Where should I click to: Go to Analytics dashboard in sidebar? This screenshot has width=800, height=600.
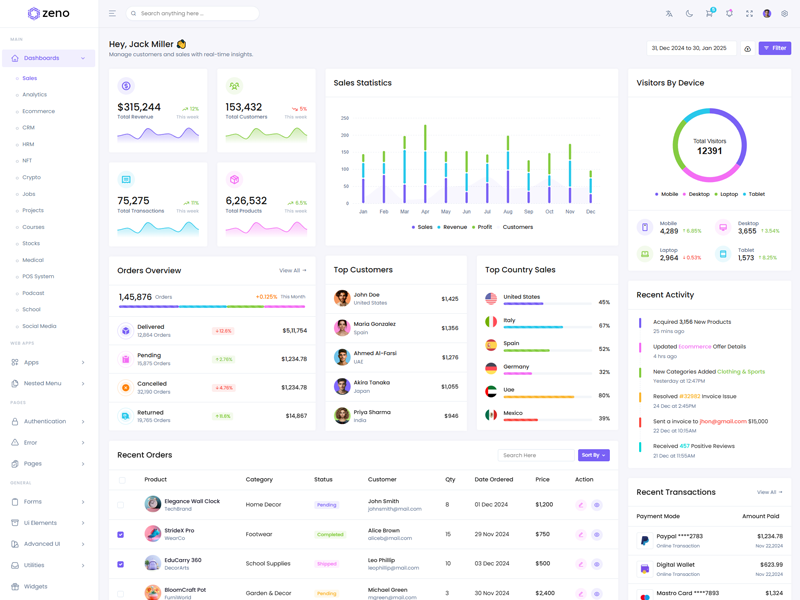(x=35, y=95)
